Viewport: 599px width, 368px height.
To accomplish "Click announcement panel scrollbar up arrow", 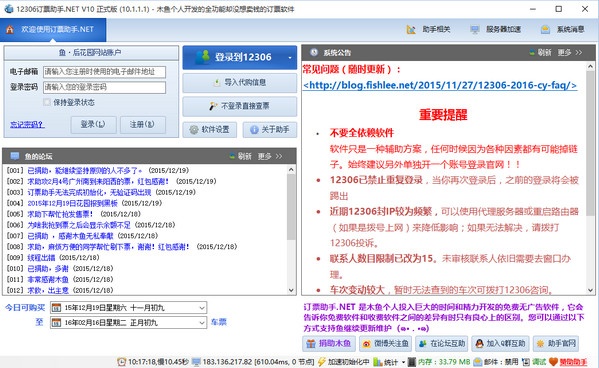I will coord(590,66).
